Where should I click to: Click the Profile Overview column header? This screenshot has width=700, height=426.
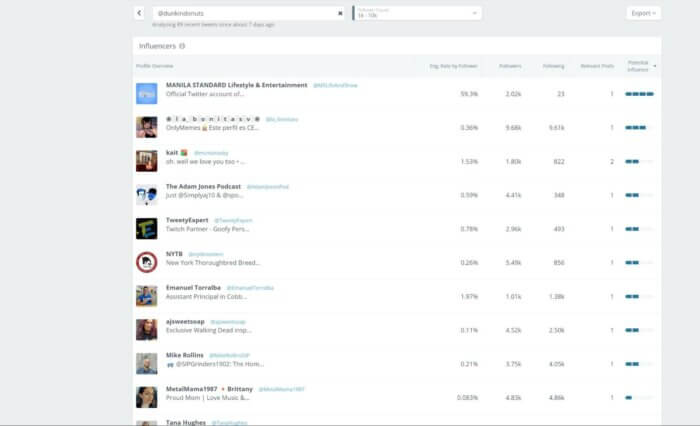tap(154, 66)
